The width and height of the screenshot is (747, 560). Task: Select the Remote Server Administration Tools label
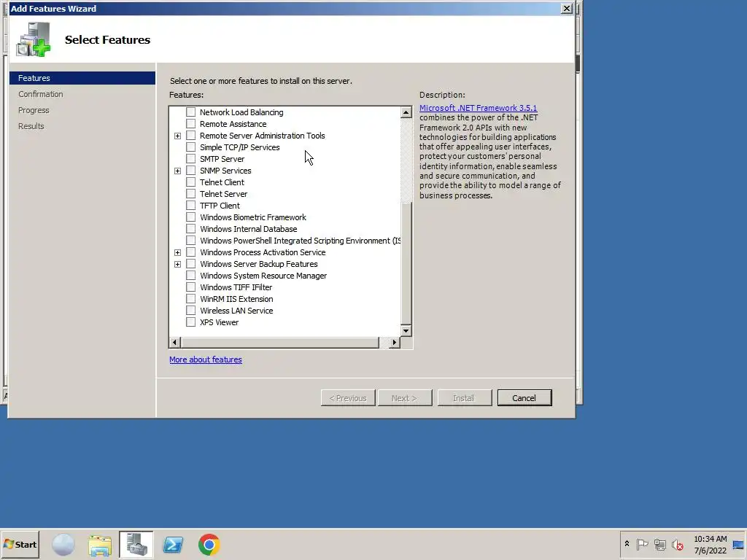point(262,136)
